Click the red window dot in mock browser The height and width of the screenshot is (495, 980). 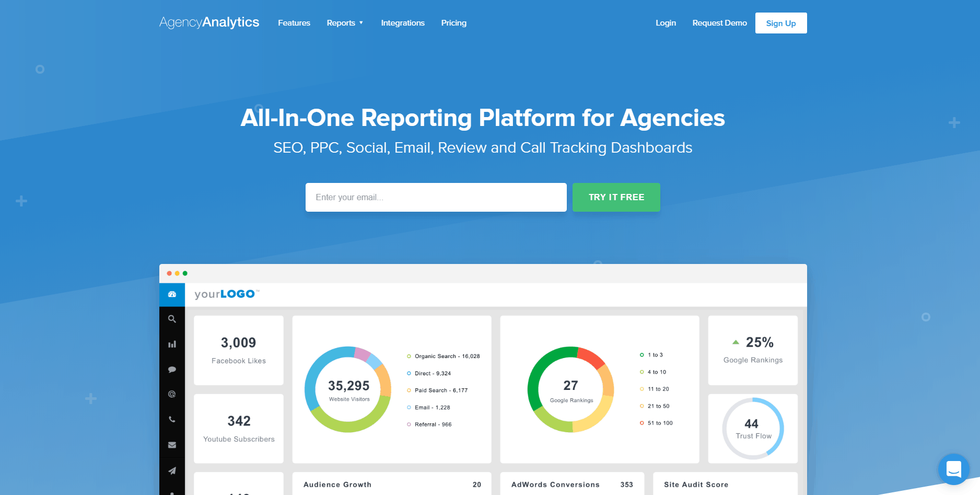pyautogui.click(x=169, y=273)
